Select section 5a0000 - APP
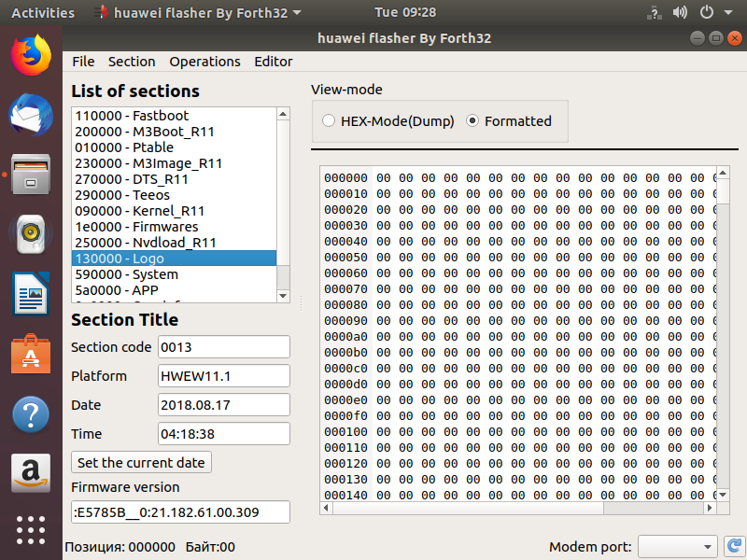 174,290
